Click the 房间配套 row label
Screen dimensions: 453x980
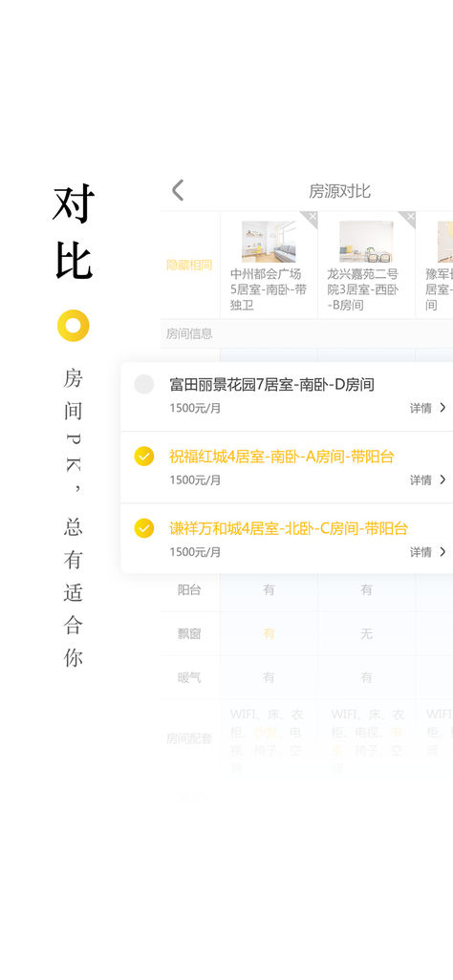coord(189,738)
